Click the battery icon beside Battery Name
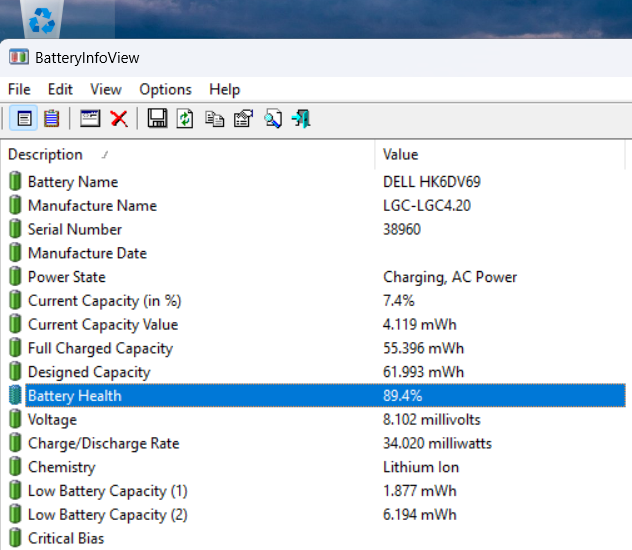Image resolution: width=632 pixels, height=550 pixels. (15, 181)
